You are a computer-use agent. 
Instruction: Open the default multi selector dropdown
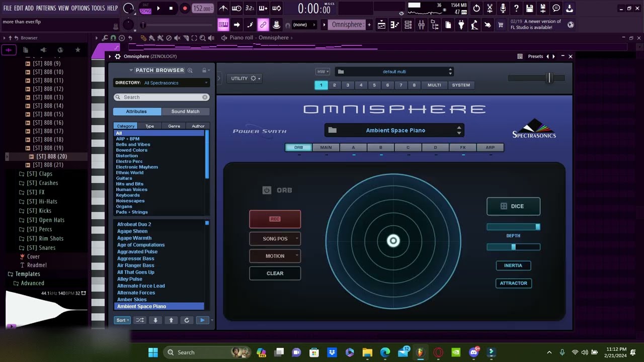[x=394, y=72]
